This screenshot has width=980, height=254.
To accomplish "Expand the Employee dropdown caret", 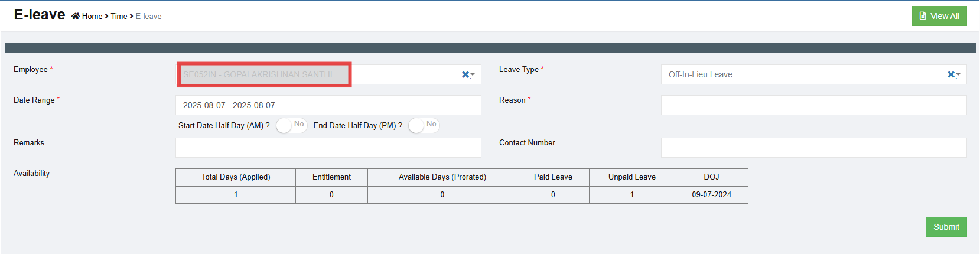I will click(x=473, y=75).
